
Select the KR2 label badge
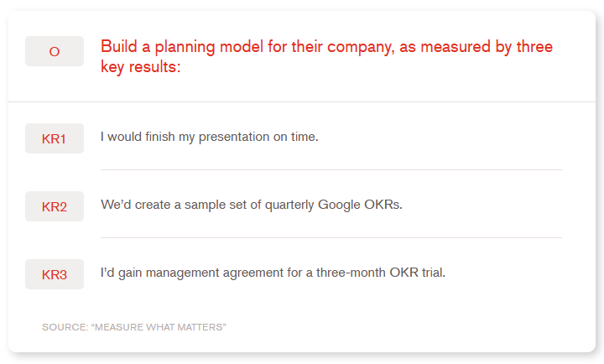tap(55, 206)
